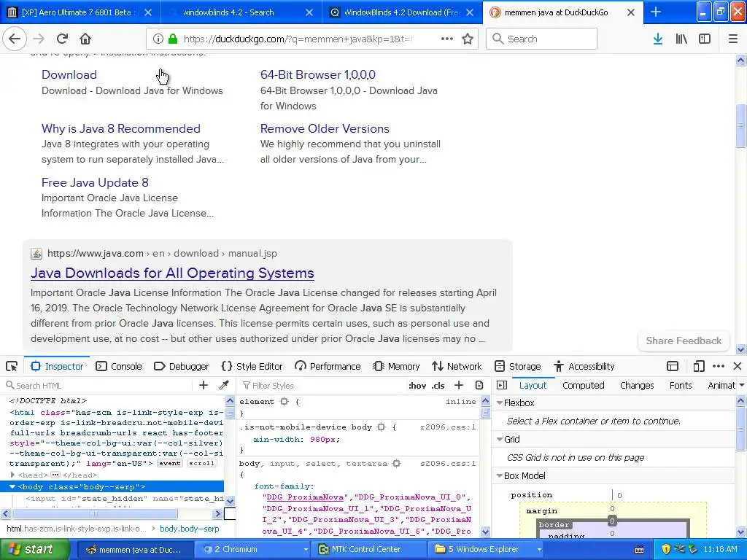The image size is (747, 560).
Task: Go back to the previous page
Action: click(x=15, y=39)
